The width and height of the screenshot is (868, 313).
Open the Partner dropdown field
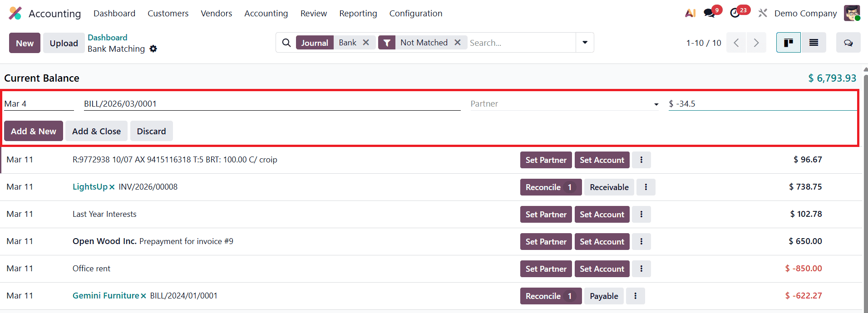564,104
